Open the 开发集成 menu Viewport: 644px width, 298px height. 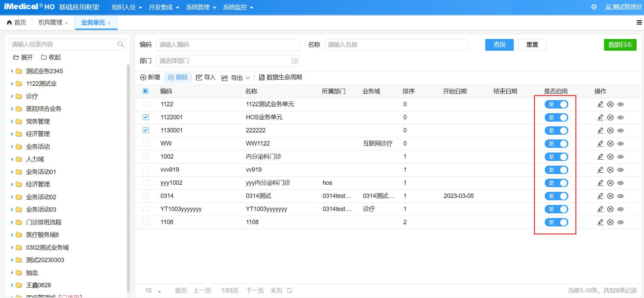click(164, 7)
